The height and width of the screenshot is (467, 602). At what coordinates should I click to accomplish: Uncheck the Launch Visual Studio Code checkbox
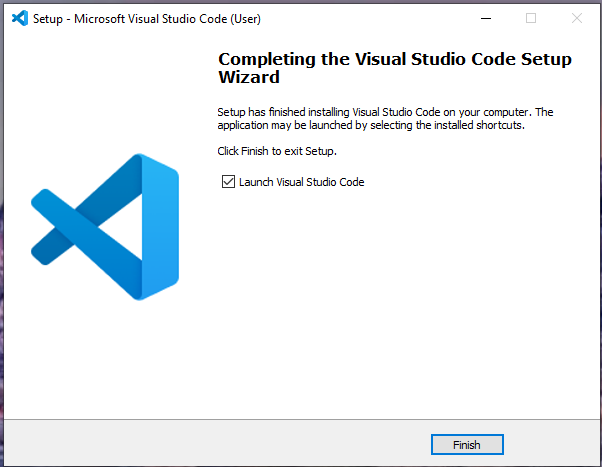click(x=228, y=182)
